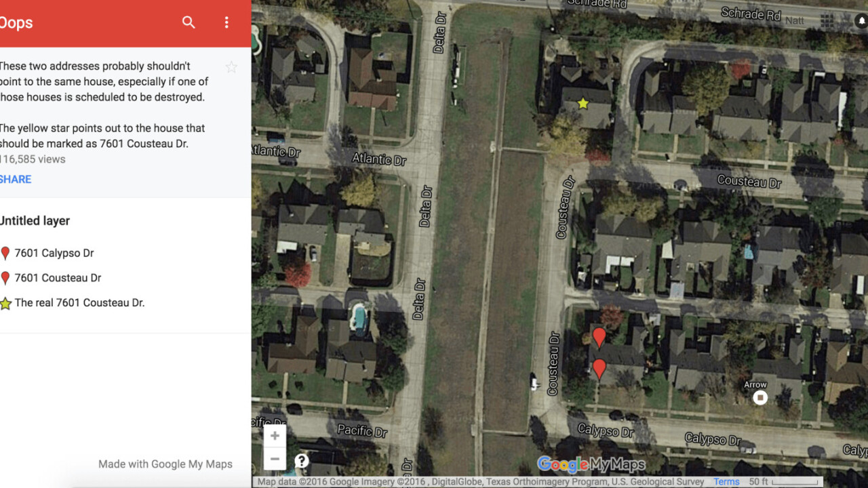Image resolution: width=868 pixels, height=488 pixels.
Task: Click the search magnifier icon in header
Action: pos(189,22)
